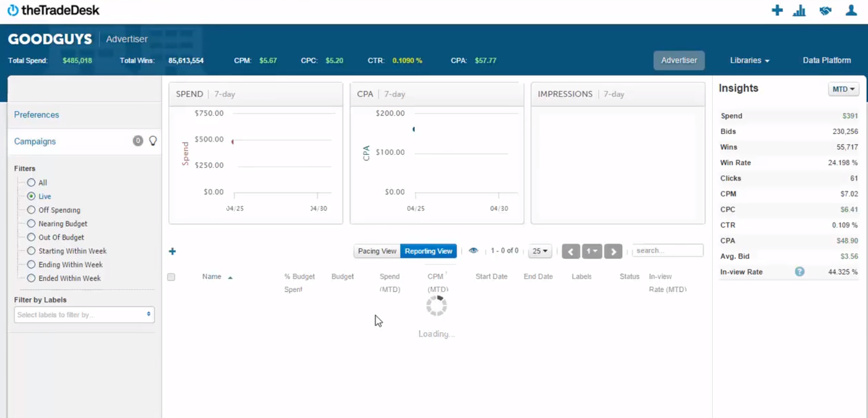Click the Advertiser button
Screen dimensions: 868x418
pos(679,60)
